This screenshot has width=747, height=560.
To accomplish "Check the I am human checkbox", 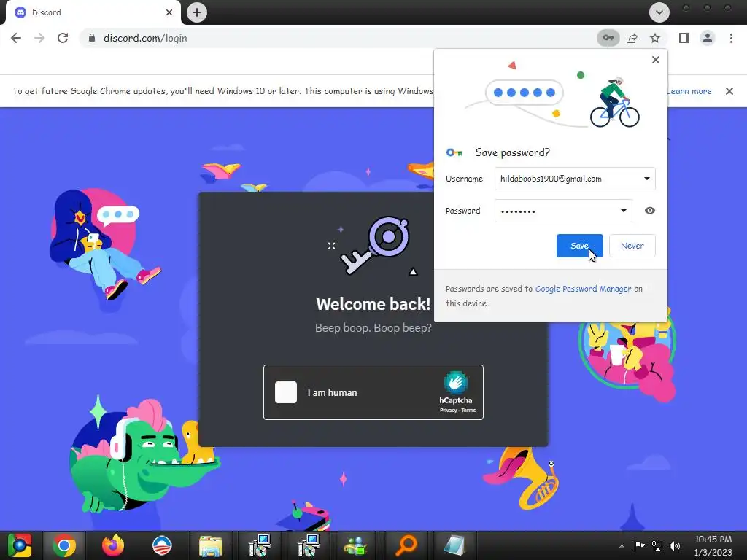I will coord(286,392).
